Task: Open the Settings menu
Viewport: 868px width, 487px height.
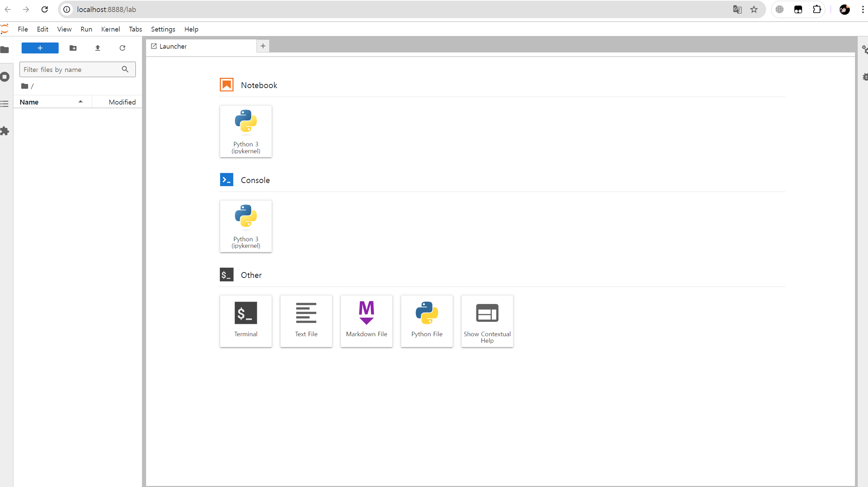Action: point(163,29)
